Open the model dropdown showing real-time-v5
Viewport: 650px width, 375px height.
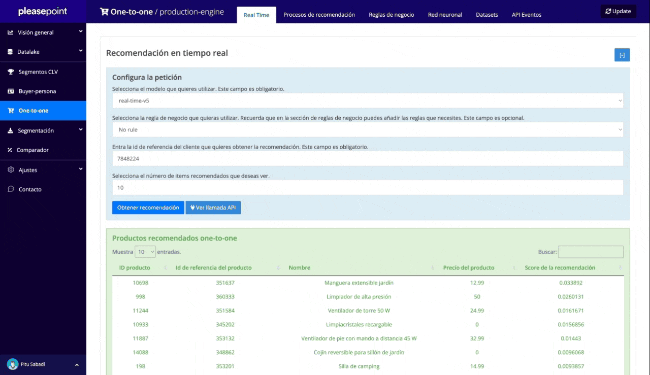[368, 101]
